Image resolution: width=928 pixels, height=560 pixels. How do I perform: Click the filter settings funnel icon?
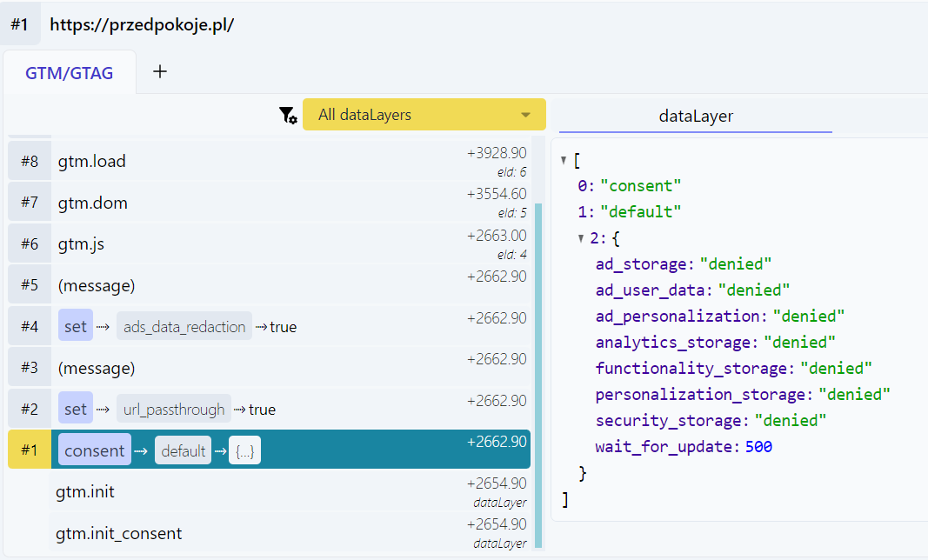point(288,116)
